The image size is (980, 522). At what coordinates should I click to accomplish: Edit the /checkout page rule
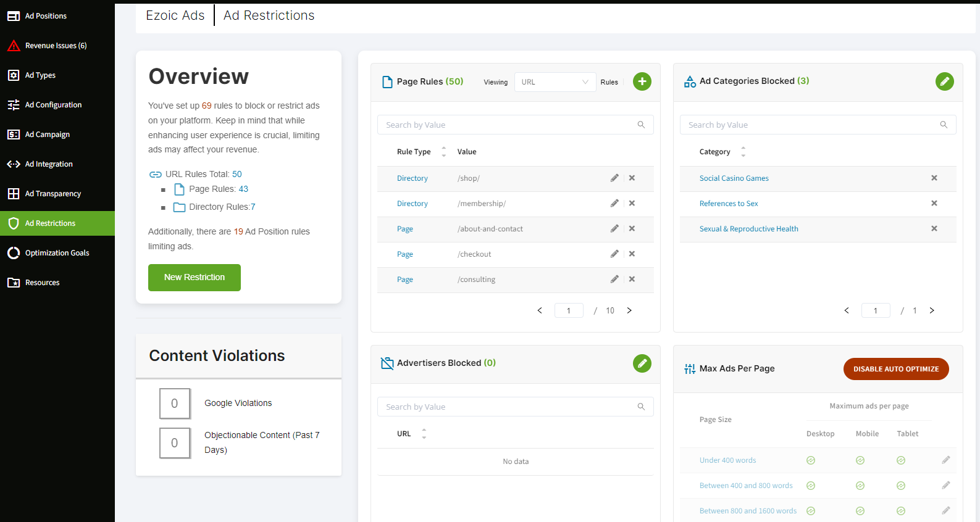(614, 254)
